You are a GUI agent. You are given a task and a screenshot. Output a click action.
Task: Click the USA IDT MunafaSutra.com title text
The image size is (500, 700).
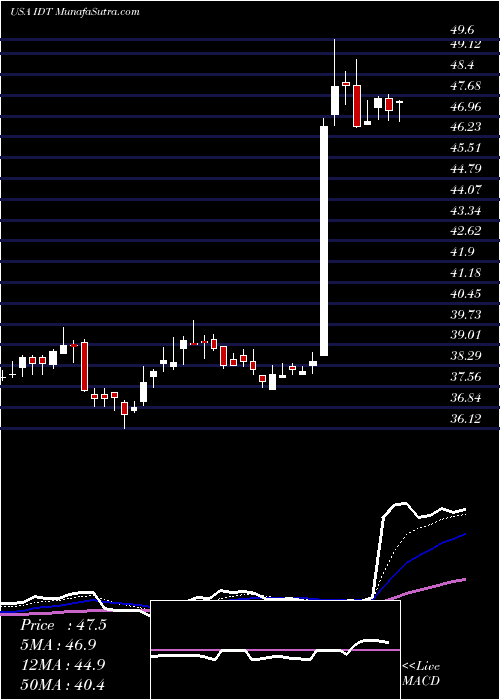[x=75, y=12]
